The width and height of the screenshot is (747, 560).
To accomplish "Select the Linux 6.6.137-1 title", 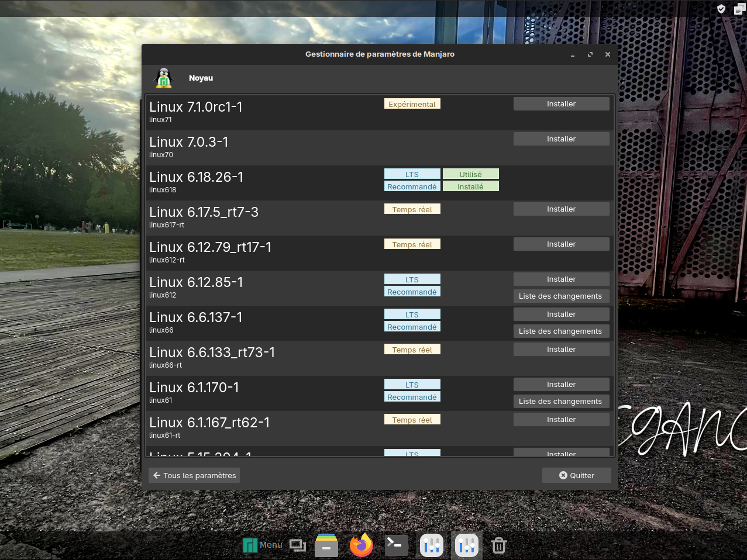I will 196,317.
